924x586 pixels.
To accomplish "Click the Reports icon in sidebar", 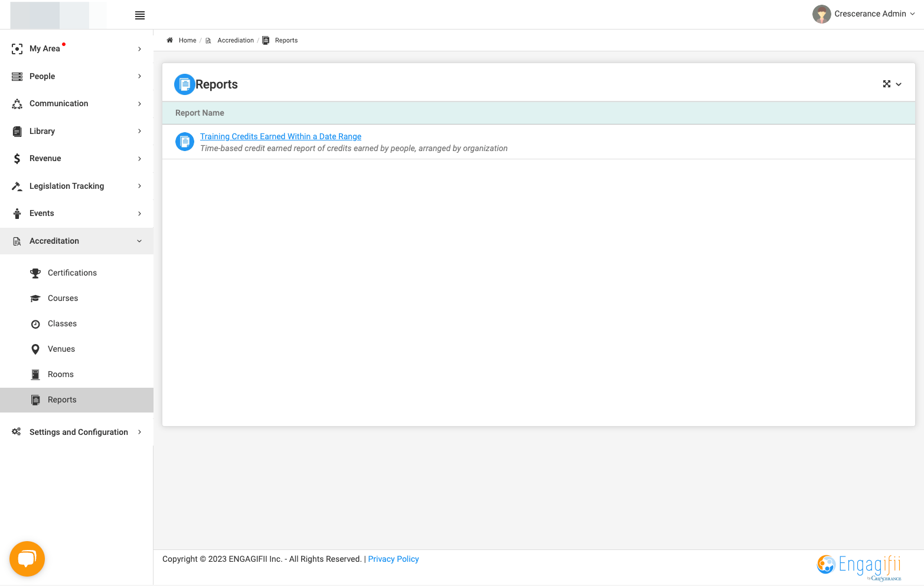I will [35, 400].
